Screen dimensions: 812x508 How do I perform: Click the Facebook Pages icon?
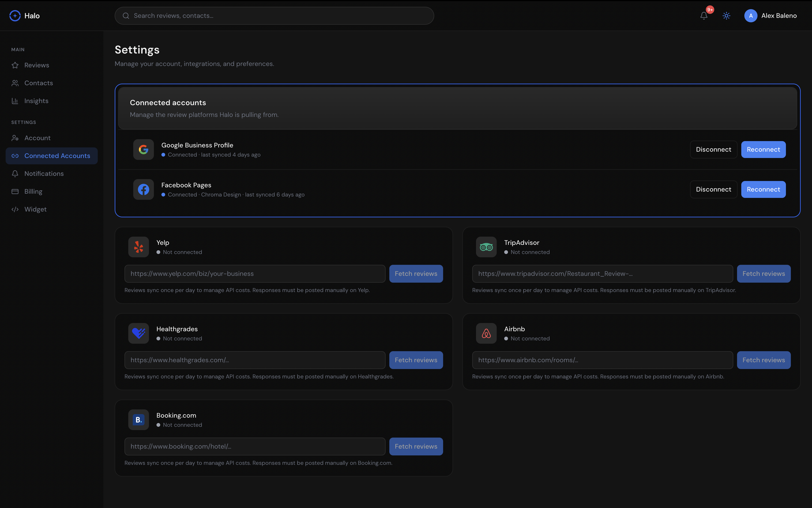pyautogui.click(x=143, y=189)
